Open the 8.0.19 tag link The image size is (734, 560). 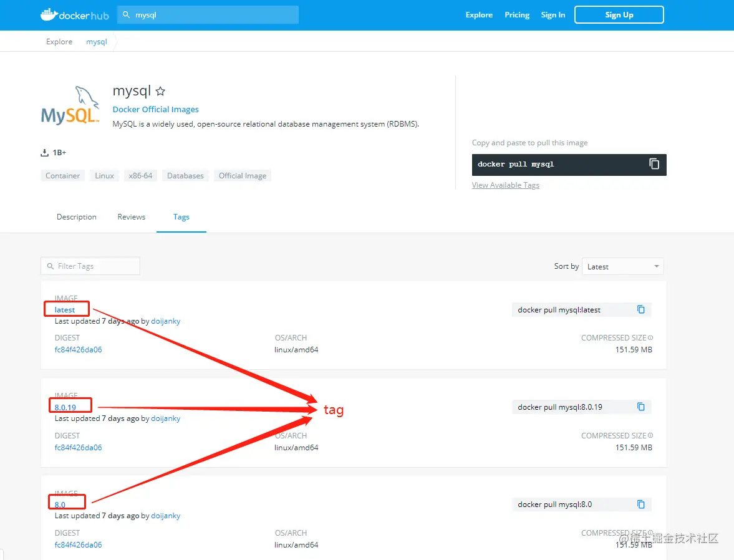coord(65,407)
